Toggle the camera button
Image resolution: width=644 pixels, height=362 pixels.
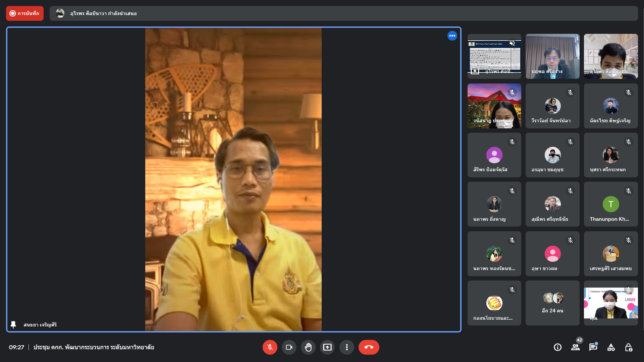pos(289,347)
